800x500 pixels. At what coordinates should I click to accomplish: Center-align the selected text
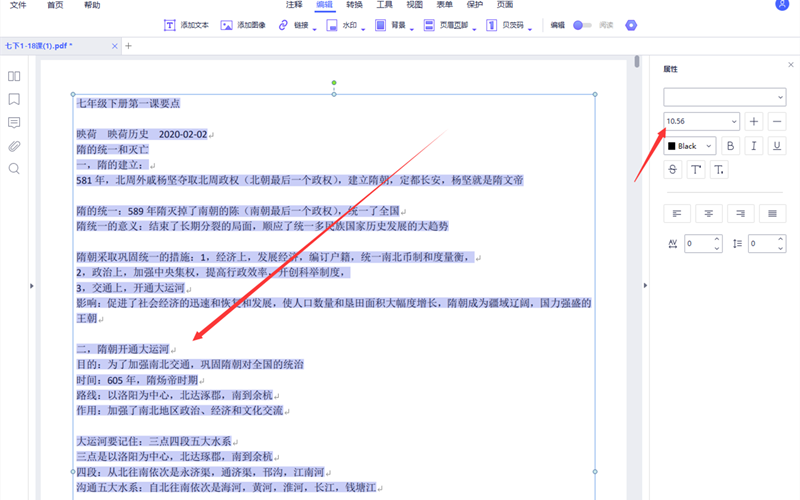[x=709, y=213]
